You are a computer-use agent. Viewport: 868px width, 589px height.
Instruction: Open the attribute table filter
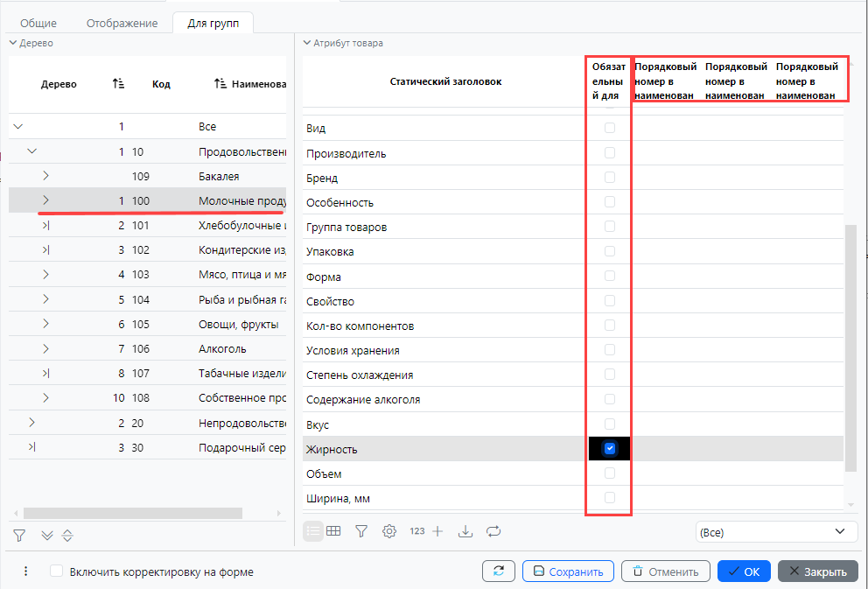point(360,530)
